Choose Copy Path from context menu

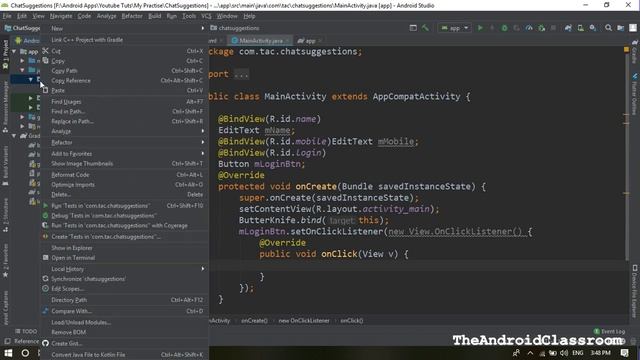point(124,71)
